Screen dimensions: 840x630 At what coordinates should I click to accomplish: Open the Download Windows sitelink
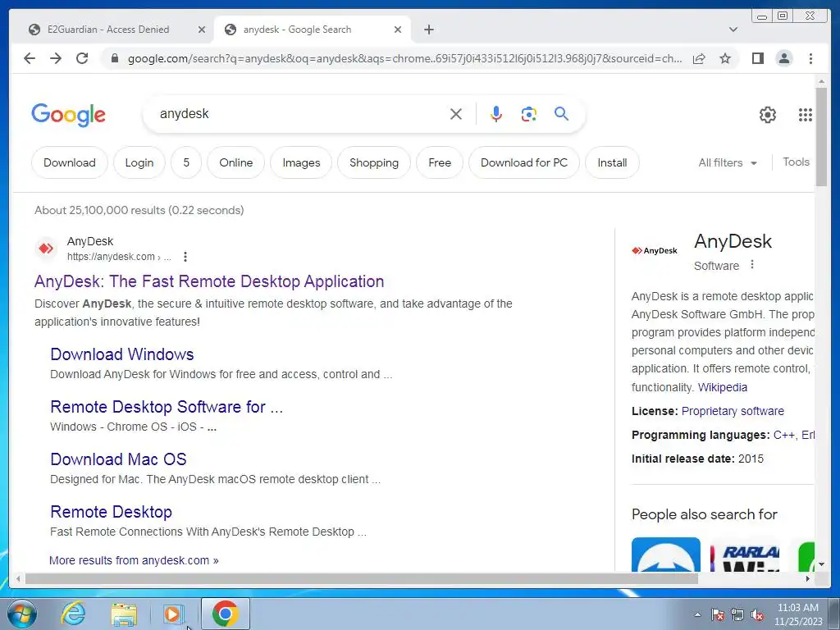[x=122, y=354]
